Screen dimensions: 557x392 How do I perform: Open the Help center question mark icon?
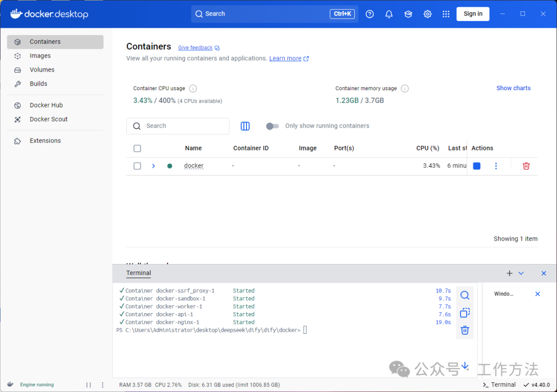pos(369,14)
